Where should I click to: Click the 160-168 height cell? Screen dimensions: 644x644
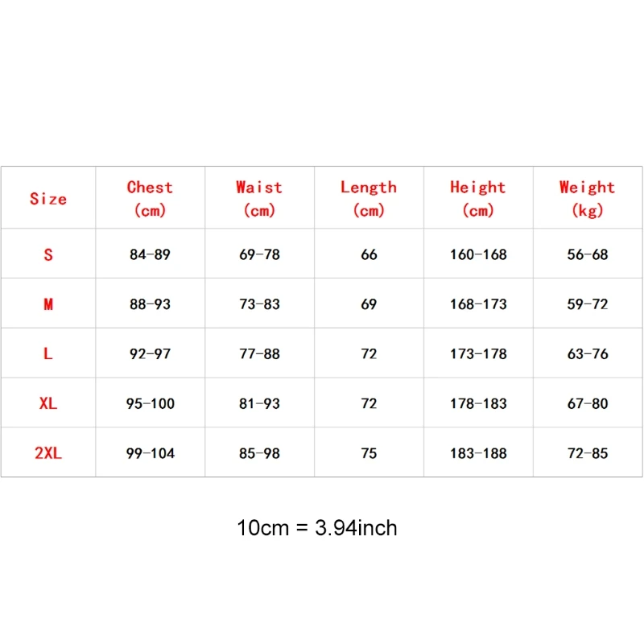click(478, 254)
